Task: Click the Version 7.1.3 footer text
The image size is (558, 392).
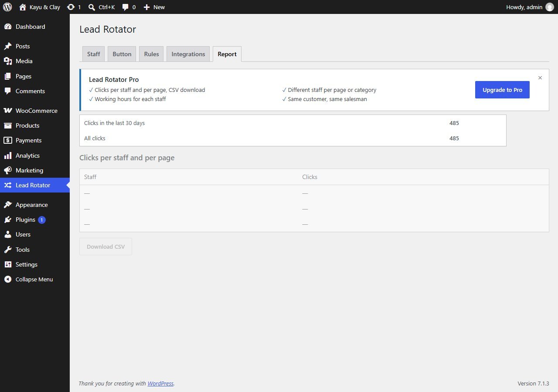Action: coord(533,384)
